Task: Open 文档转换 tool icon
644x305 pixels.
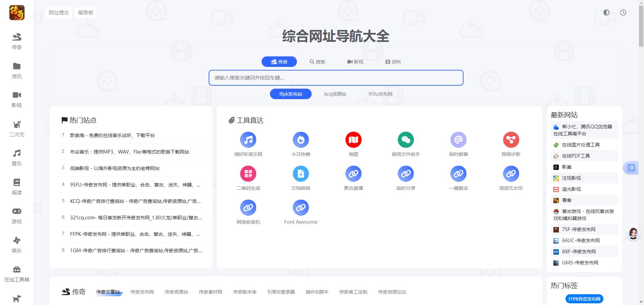Action: coord(301,174)
